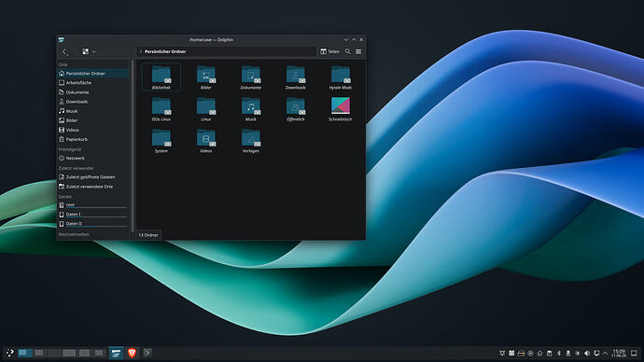This screenshot has height=362, width=644.
Task: Switch to the first virtual desktop in pager
Action: 25,353
